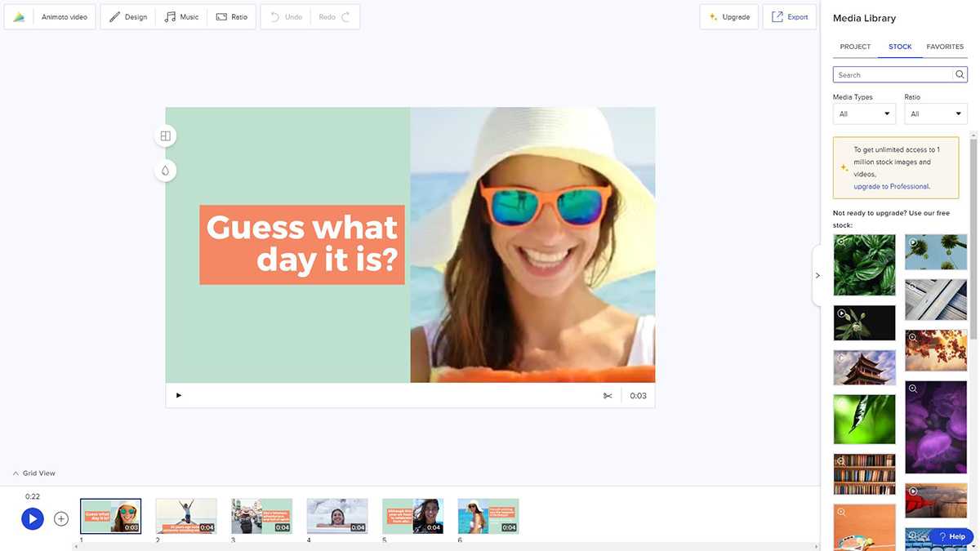Viewport: 980px width, 551px height.
Task: Collapse the Media Library panel arrow
Action: point(817,275)
